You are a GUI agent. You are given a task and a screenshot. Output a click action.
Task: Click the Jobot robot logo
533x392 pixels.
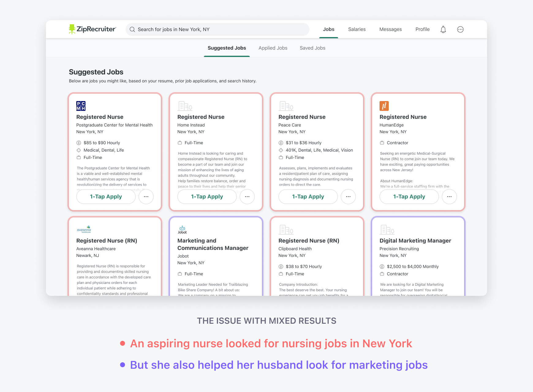click(182, 230)
